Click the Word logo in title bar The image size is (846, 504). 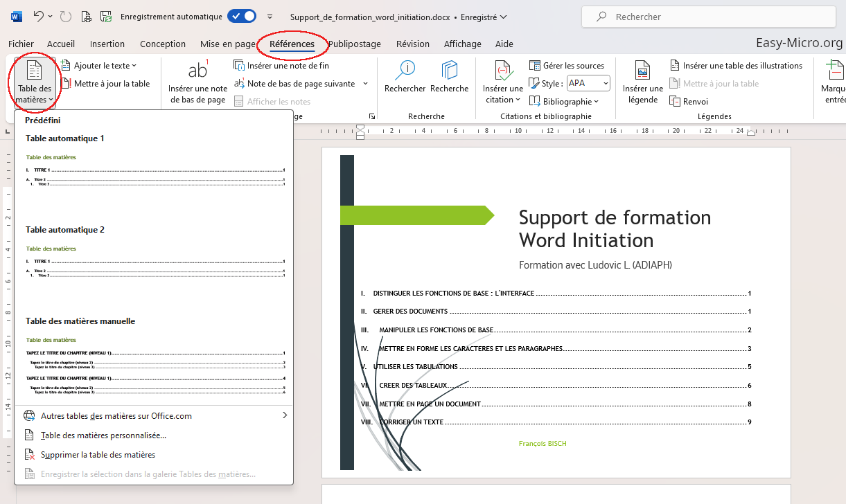pyautogui.click(x=17, y=16)
